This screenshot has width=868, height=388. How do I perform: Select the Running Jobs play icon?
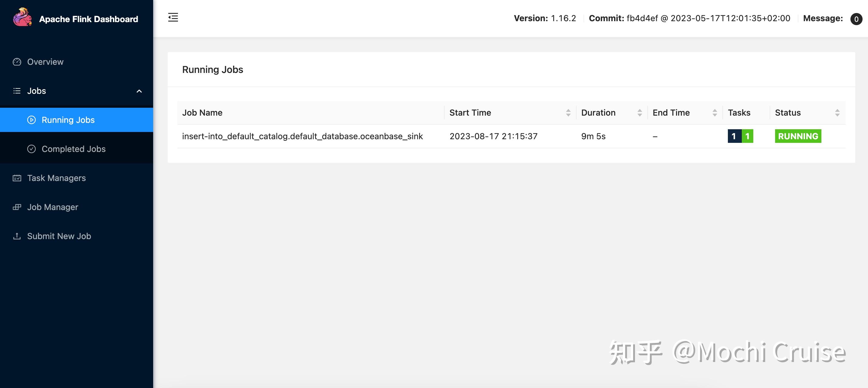point(31,120)
